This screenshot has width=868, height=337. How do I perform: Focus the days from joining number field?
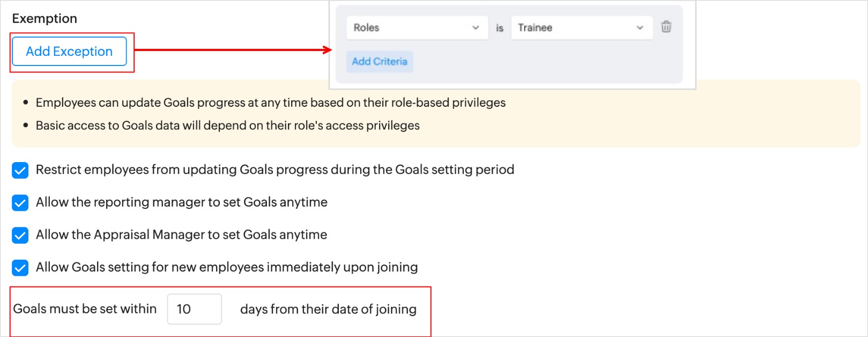(x=194, y=309)
